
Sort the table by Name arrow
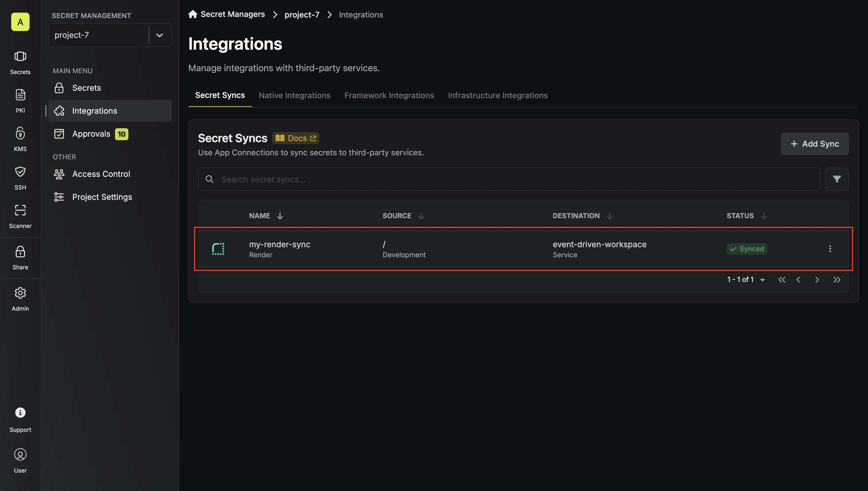point(280,216)
